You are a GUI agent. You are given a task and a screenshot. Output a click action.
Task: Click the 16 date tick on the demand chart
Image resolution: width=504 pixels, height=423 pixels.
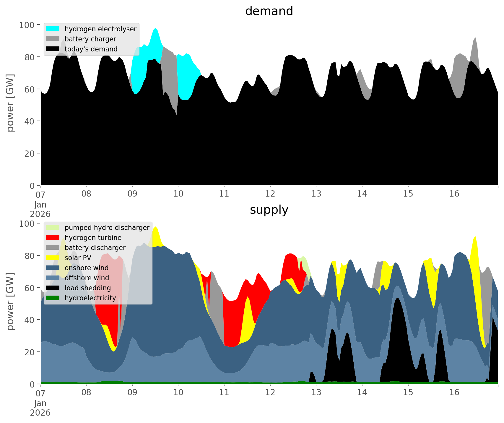pos(454,194)
